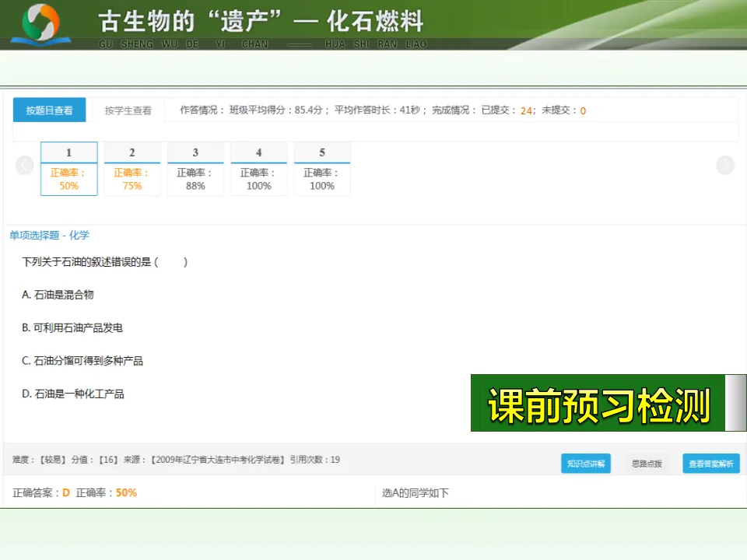Click the left carousel arrow beside question 1
Viewport: 747px width, 560px height.
point(25,165)
